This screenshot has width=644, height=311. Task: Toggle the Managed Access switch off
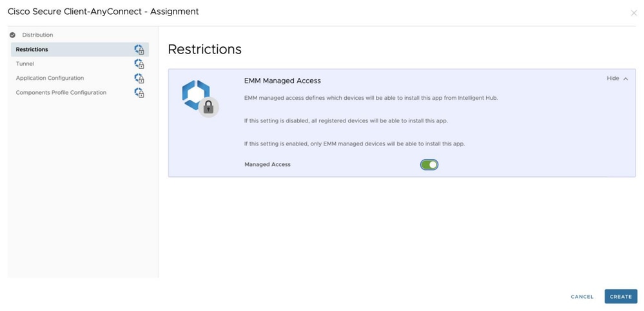[x=429, y=165]
